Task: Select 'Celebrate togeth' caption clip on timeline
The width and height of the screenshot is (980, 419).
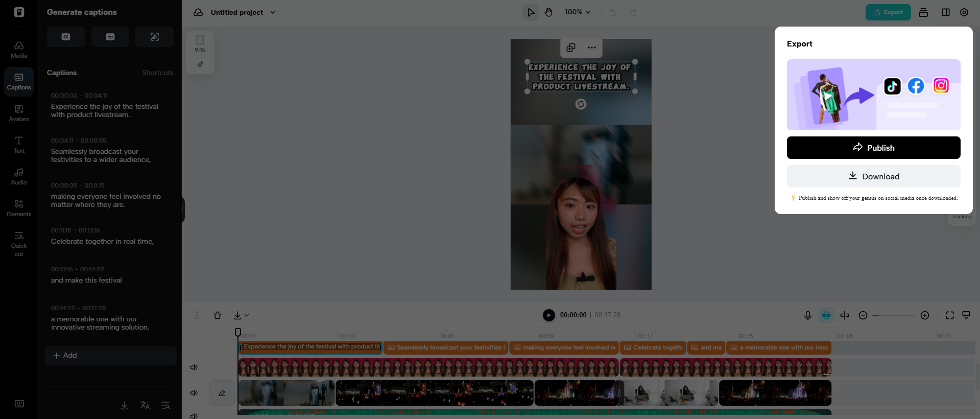Action: pos(653,347)
